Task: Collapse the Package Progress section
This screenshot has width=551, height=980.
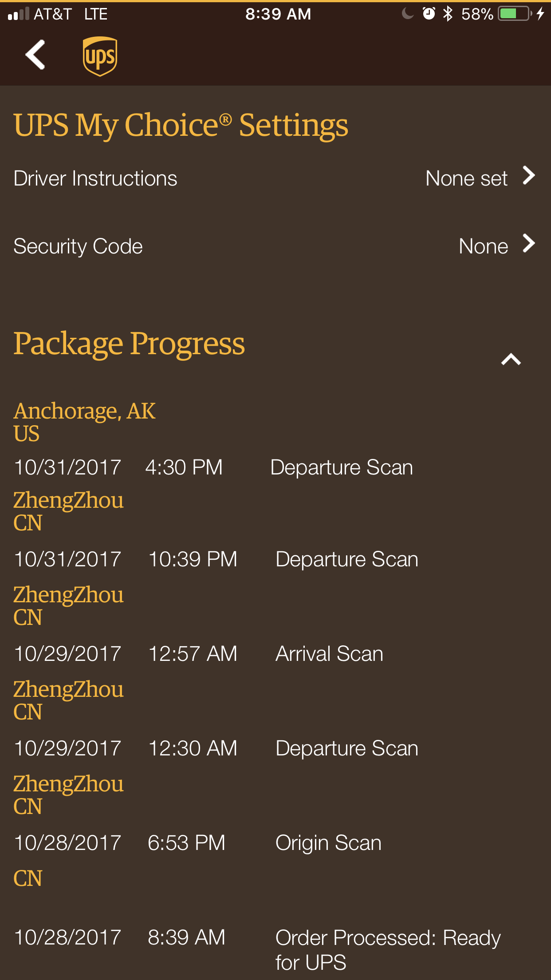Action: (511, 359)
